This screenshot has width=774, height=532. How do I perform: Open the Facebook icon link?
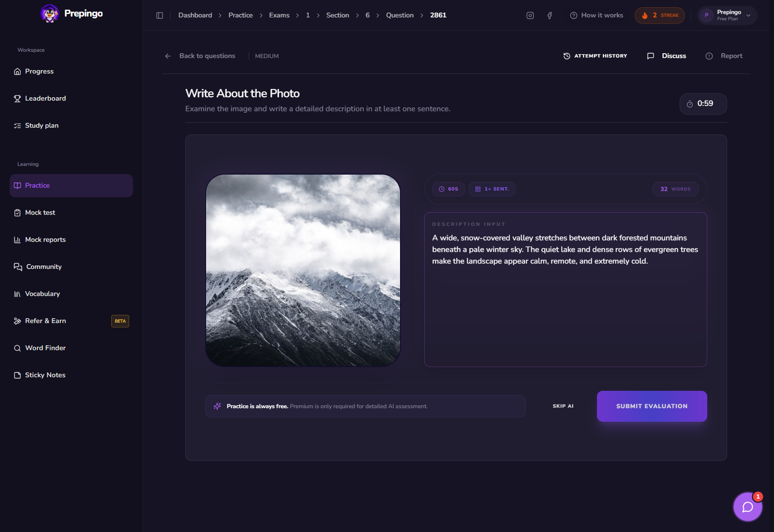point(550,15)
